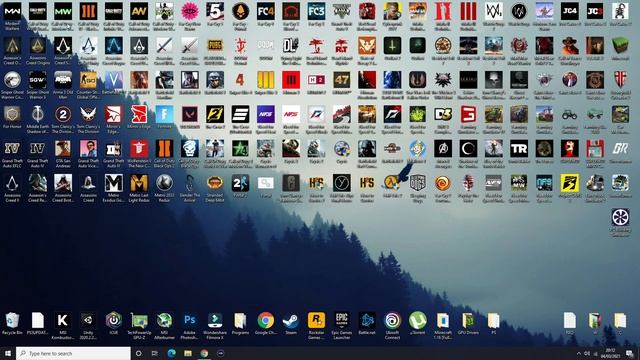640x360 pixels.
Task: Select the FC4 Far Cry 4 icon
Action: click(x=265, y=12)
